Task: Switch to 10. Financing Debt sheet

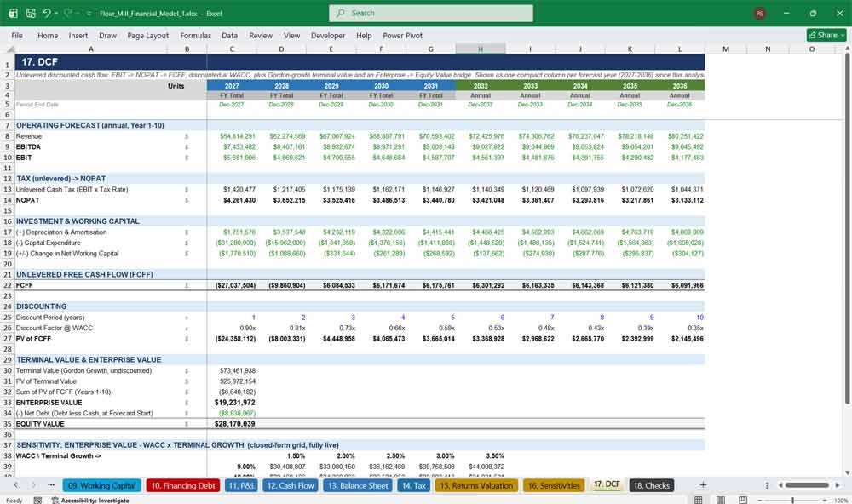Action: click(x=183, y=485)
